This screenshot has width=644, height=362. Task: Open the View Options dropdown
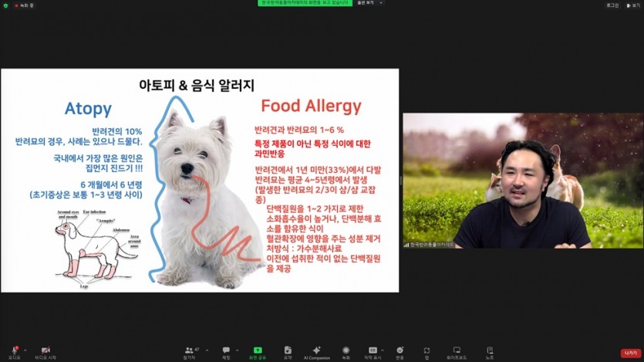369,3
